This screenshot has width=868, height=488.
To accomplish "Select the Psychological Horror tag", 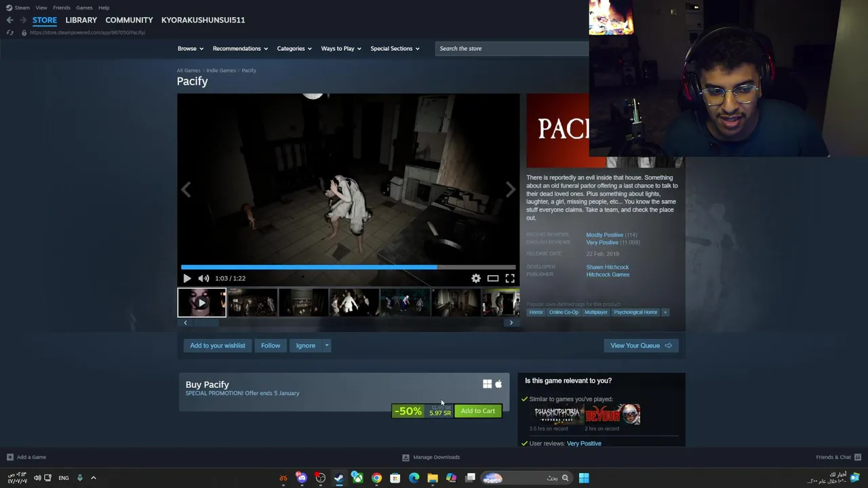I will pos(635,312).
